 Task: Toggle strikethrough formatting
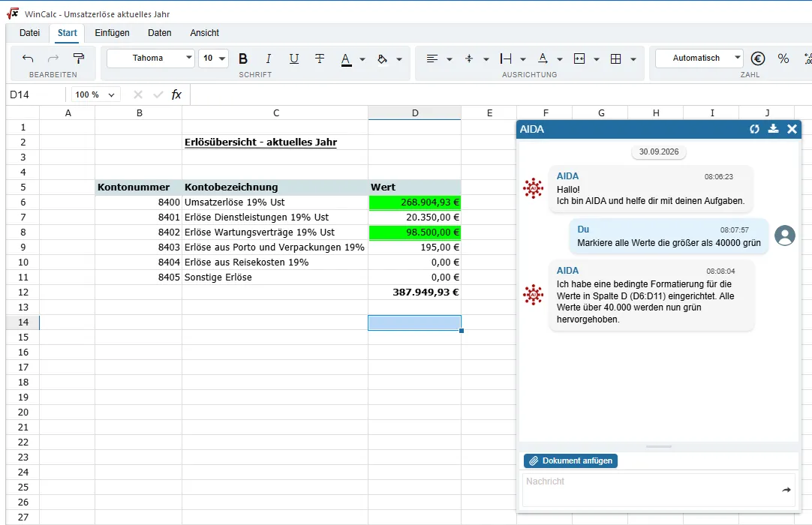(x=320, y=58)
